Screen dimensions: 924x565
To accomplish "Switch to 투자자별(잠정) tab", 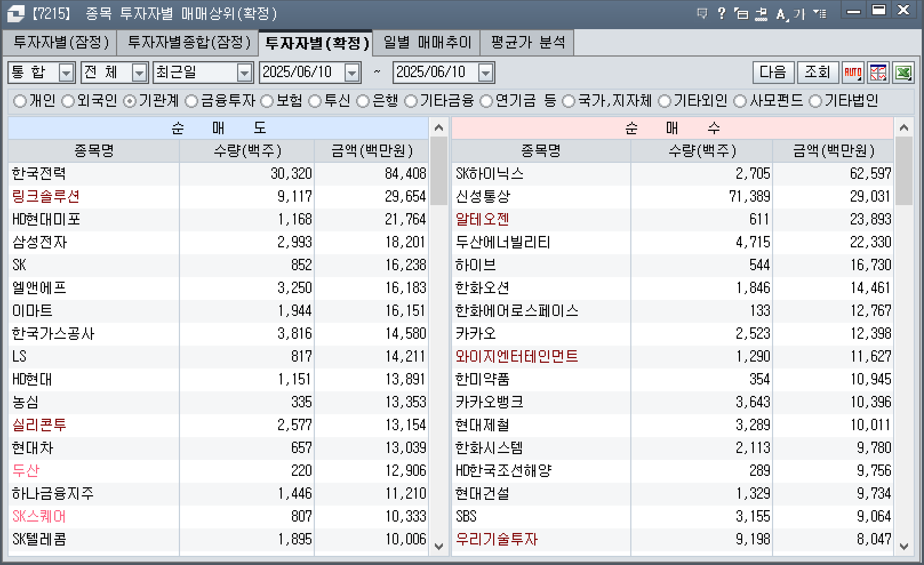I will pyautogui.click(x=61, y=42).
